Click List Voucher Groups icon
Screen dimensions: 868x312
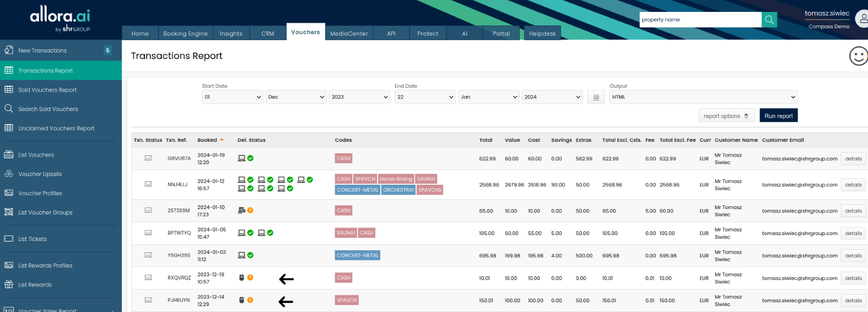[9, 212]
